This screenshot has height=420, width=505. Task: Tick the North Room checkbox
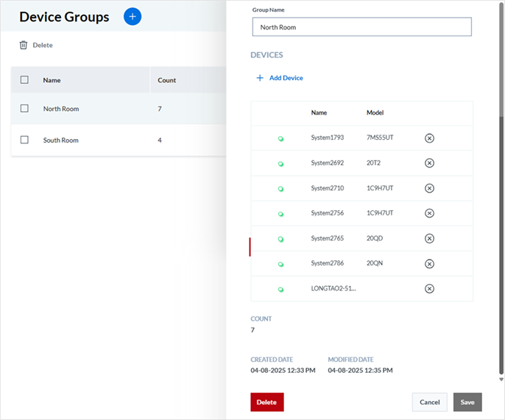(24, 108)
